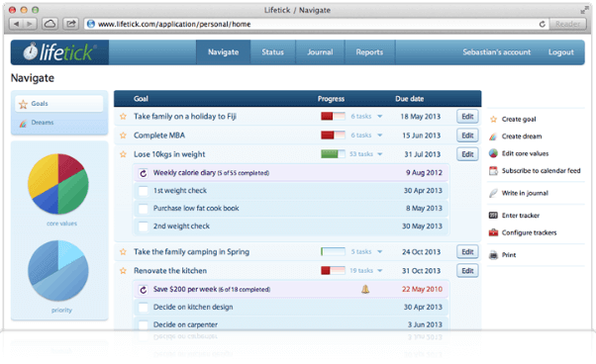Open the Subscribe to calendar feed link

[541, 171]
